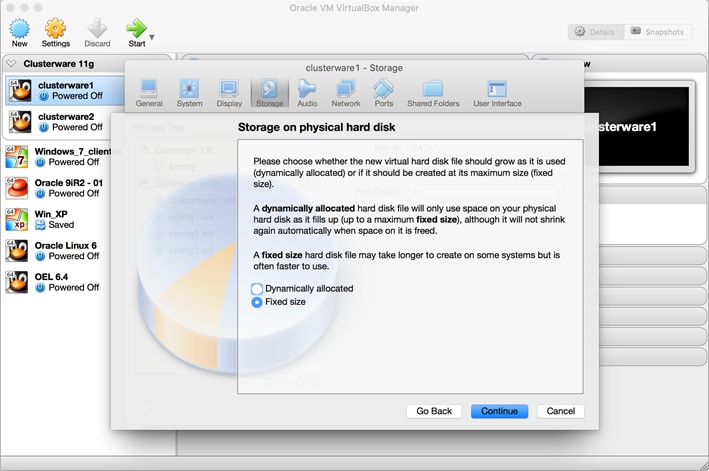
Task: Collapse the Clusterware 11g group
Action: (11, 64)
